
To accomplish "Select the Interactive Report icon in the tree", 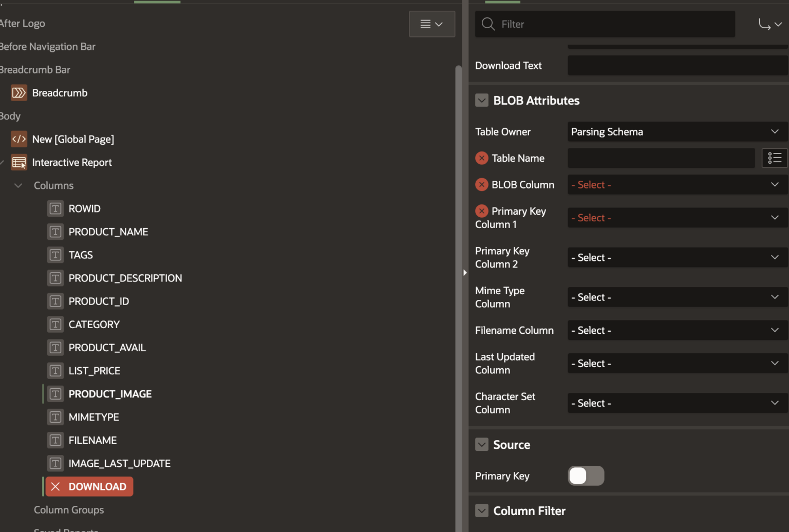I will tap(18, 162).
